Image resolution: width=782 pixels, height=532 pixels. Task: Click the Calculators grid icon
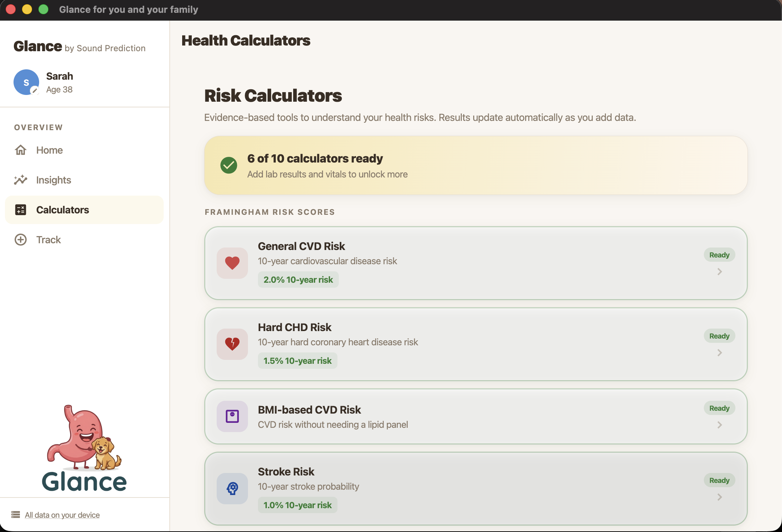coord(21,210)
